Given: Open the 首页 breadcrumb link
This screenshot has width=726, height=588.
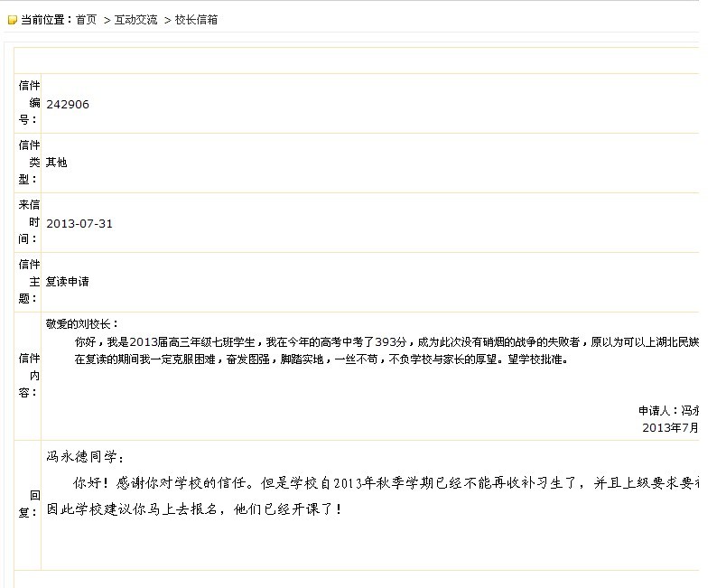Looking at the screenshot, I should coord(86,20).
